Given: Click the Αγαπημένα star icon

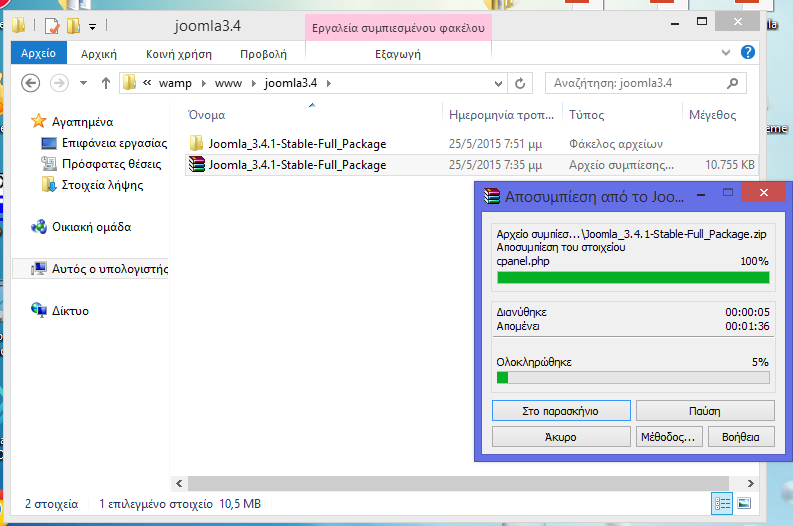Looking at the screenshot, I should point(38,121).
